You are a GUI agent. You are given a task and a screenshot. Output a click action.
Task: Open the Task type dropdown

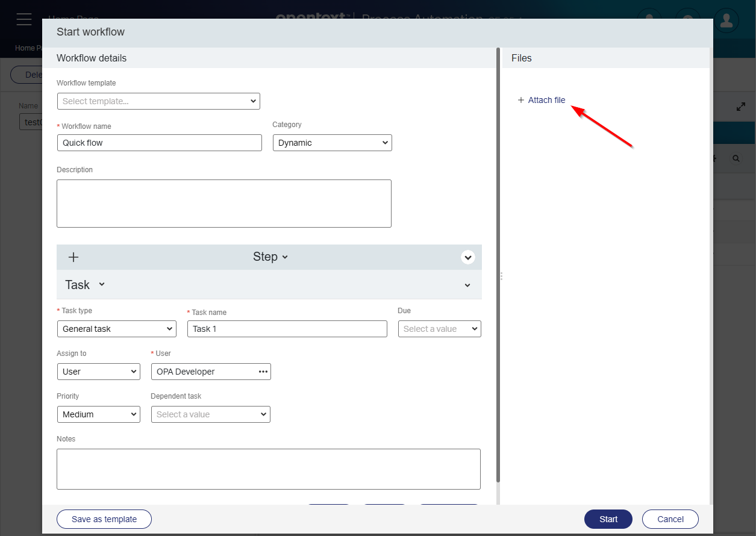click(x=116, y=329)
